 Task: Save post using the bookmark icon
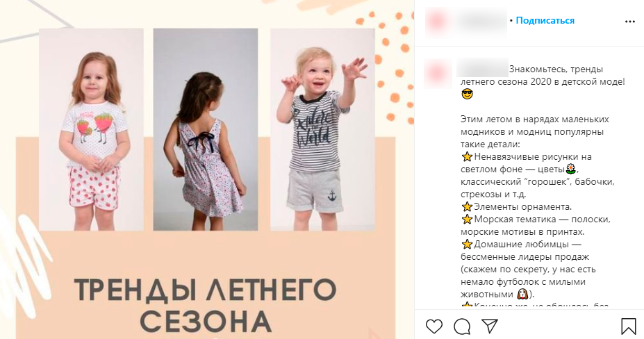[629, 326]
